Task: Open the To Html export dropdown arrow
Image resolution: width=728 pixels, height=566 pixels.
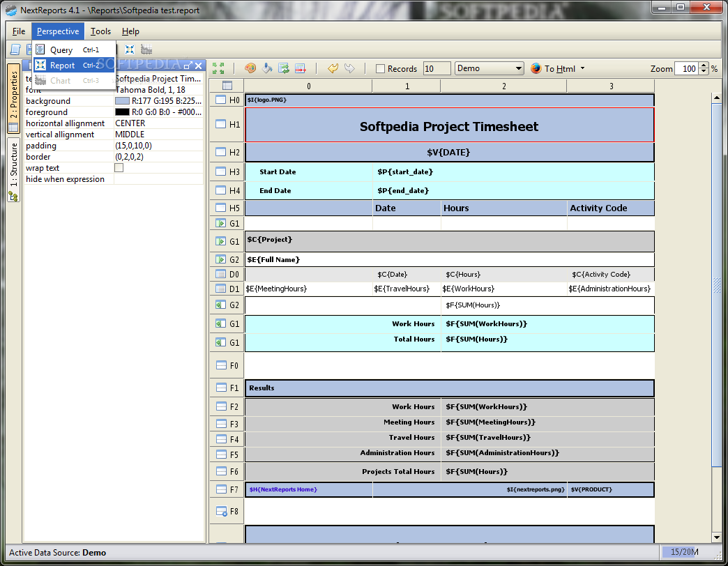Action: pyautogui.click(x=582, y=69)
